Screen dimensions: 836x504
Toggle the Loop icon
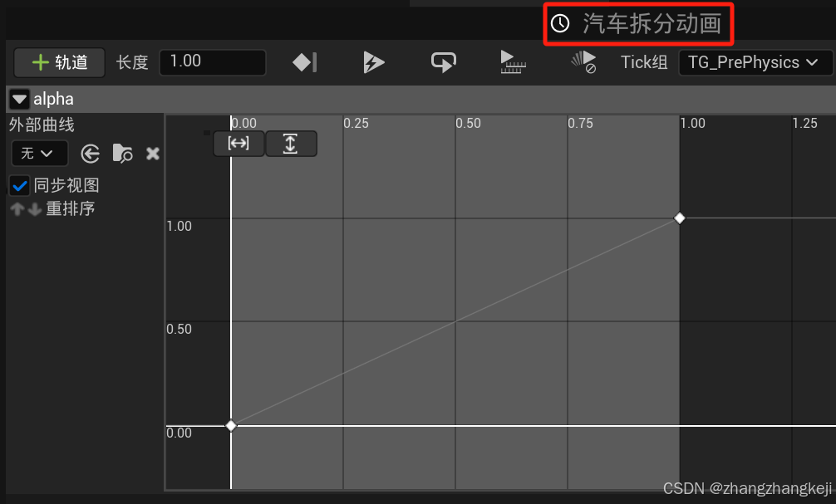pyautogui.click(x=443, y=62)
